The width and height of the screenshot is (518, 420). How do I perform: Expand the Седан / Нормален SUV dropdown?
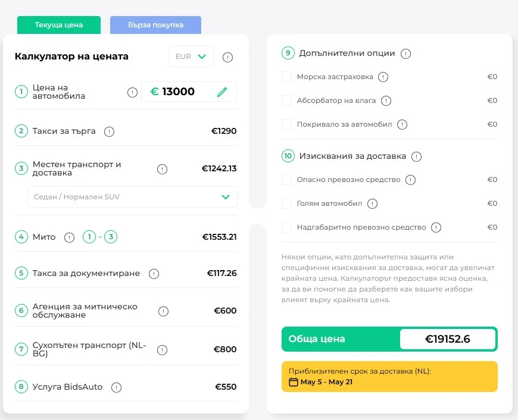coord(132,197)
